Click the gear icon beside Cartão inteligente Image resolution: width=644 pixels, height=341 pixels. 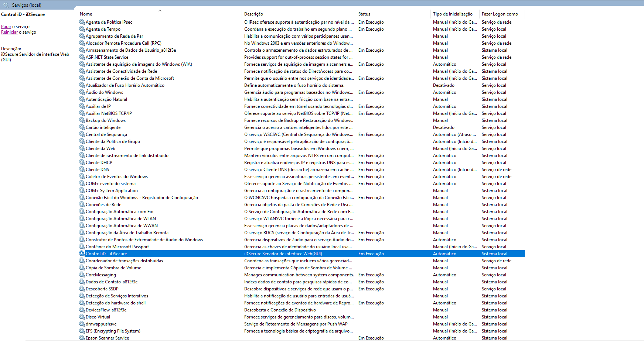click(x=82, y=127)
